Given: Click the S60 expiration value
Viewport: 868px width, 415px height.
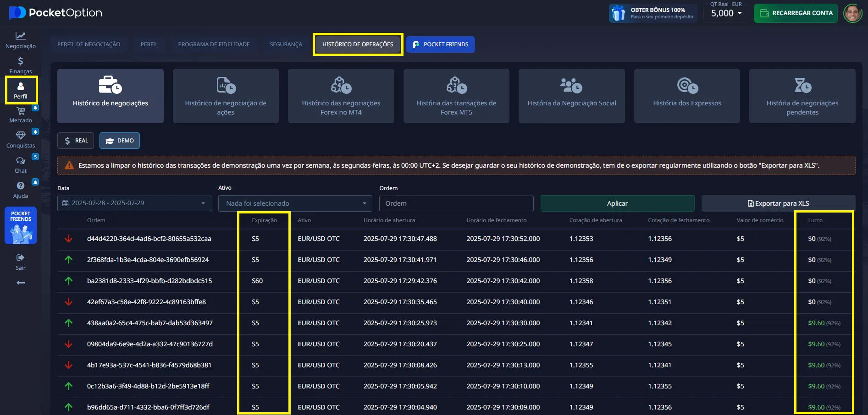Looking at the screenshot, I should tap(257, 281).
